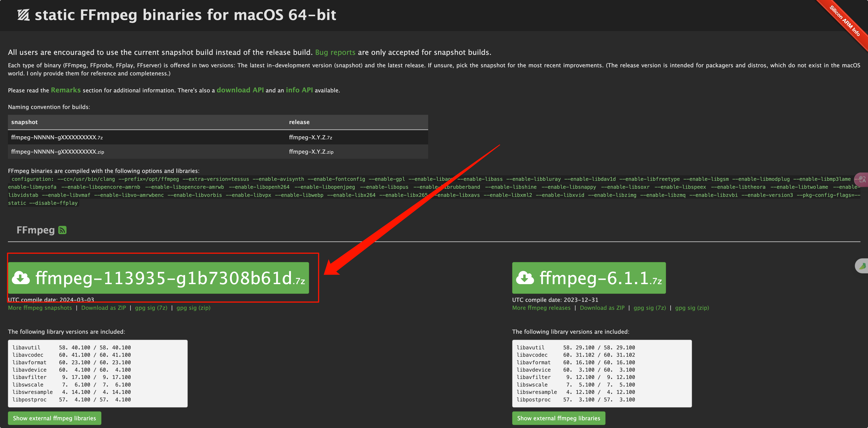
Task: Show external ffmpeg libraries for release 6.1.1
Action: coord(559,418)
